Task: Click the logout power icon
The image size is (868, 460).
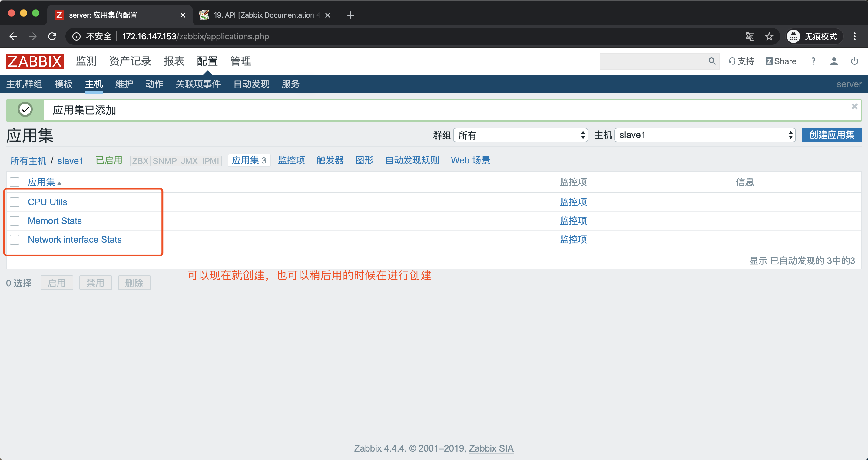Action: point(854,61)
